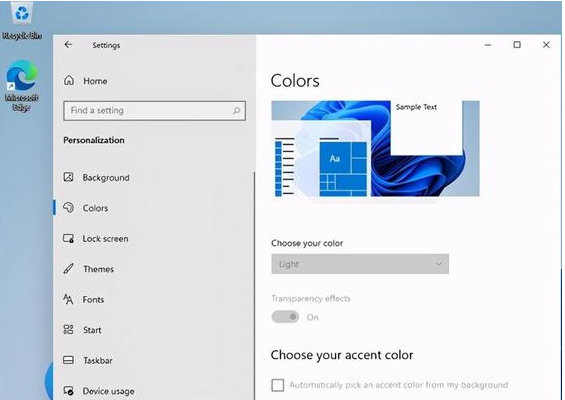The width and height of the screenshot is (565, 400).
Task: Toggle Transparency effects switch
Action: click(x=285, y=317)
